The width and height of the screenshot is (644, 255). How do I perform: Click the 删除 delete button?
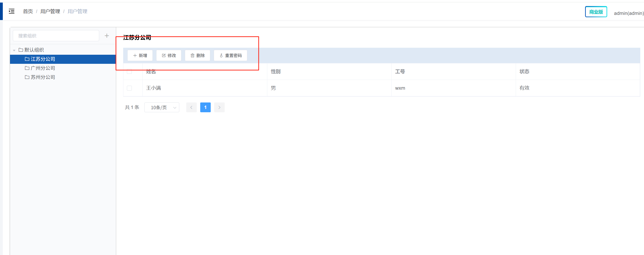click(x=197, y=55)
